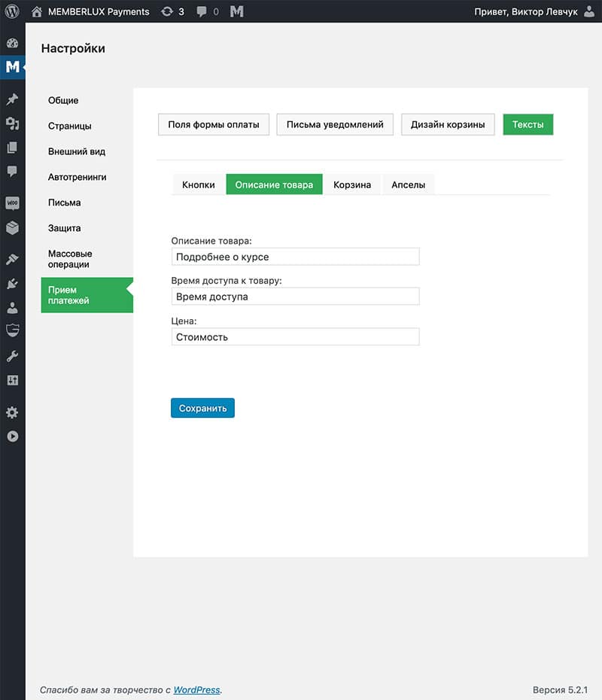Select the Апселы tab
602x700 pixels.
click(409, 184)
